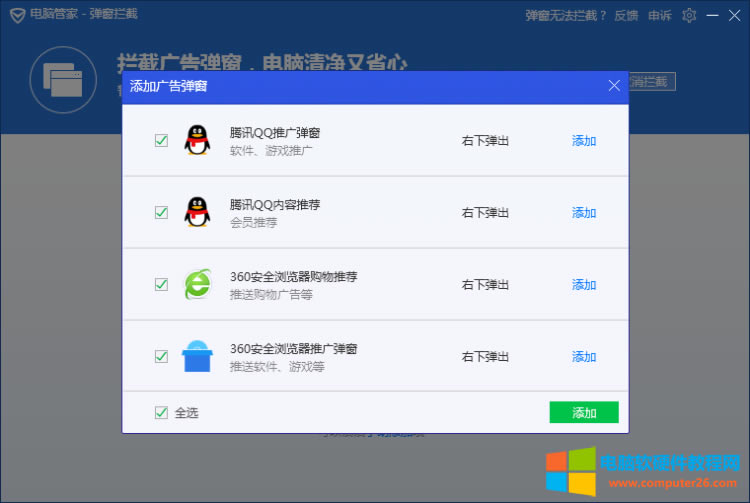Click 添加 link for 360安全浏览器购物推荐

(x=584, y=285)
